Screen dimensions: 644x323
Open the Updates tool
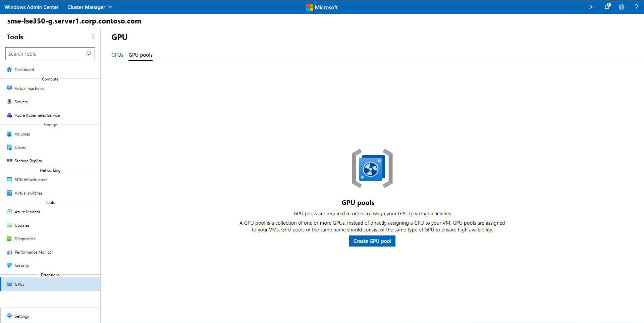(22, 225)
